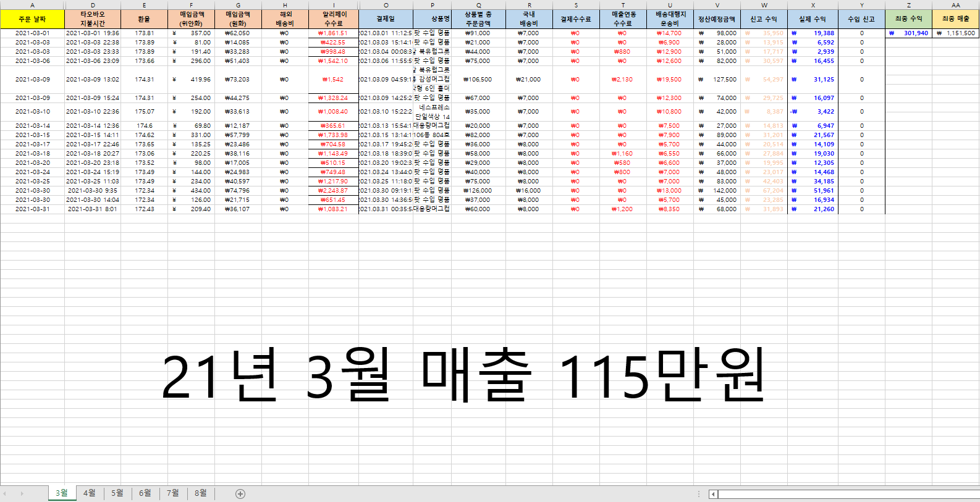Open the 6월 sheet tab
This screenshot has height=502, width=980.
[x=145, y=493]
